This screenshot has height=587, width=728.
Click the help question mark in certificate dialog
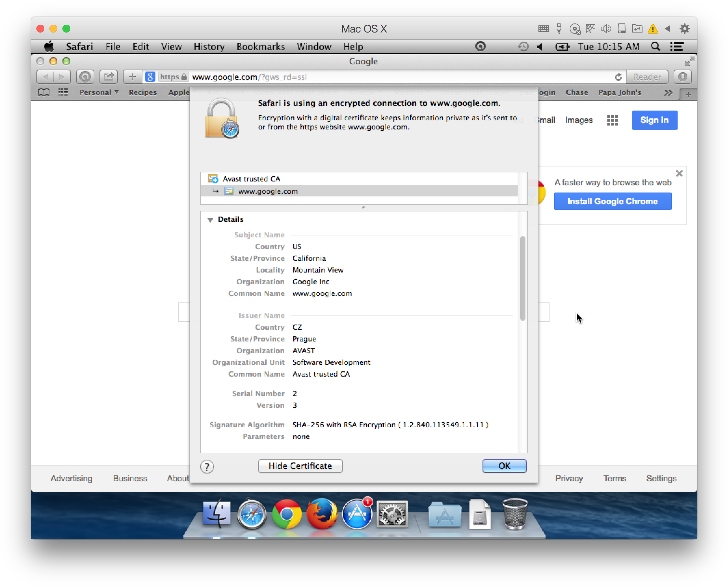pos(207,466)
